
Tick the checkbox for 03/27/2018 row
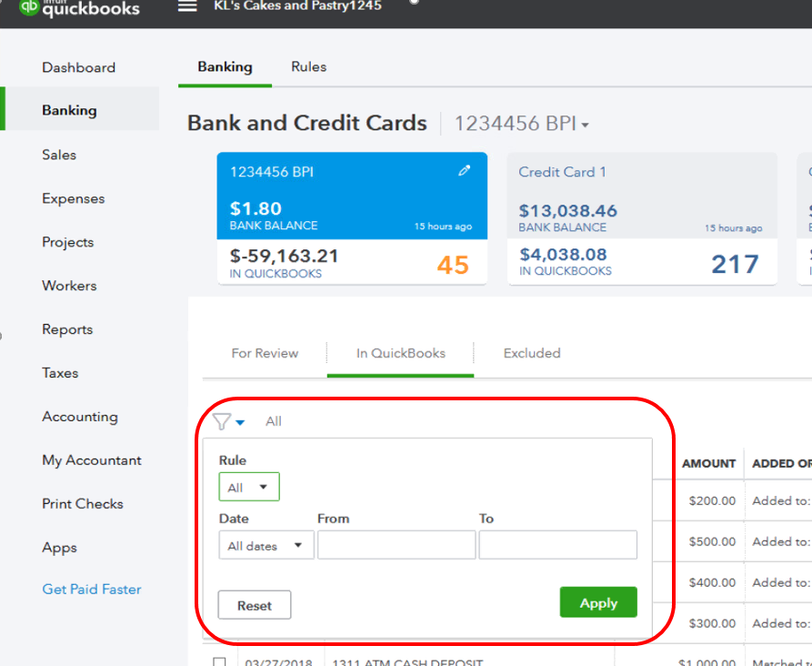pyautogui.click(x=219, y=661)
